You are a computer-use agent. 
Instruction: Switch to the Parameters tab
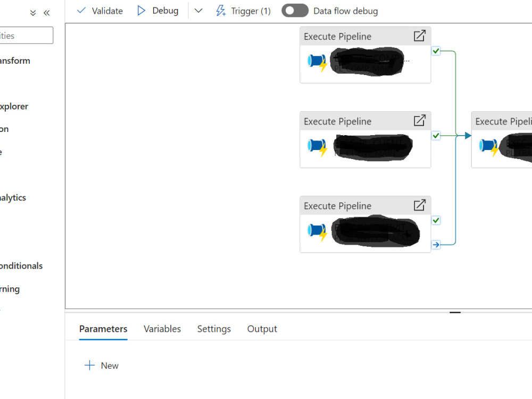click(103, 329)
